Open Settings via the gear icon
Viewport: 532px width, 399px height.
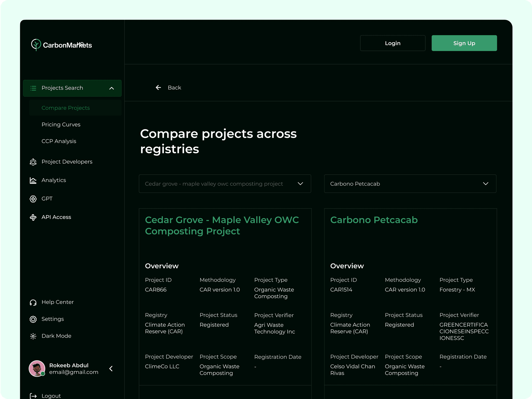(x=33, y=319)
